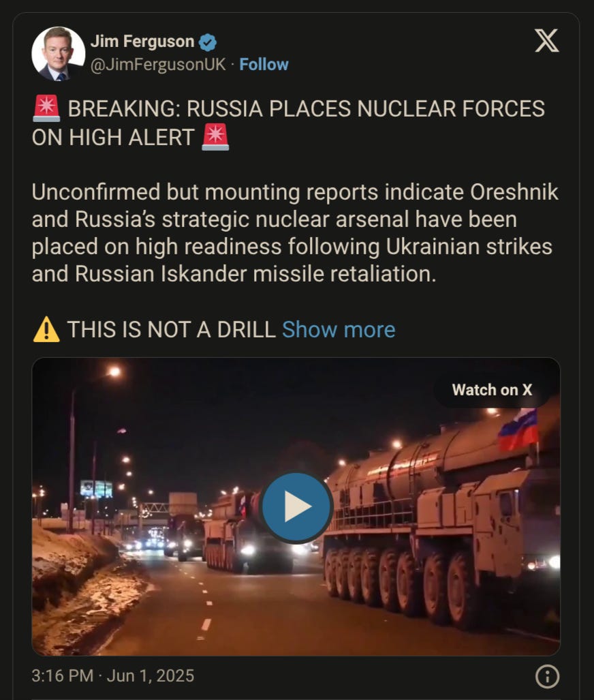Click the Russian flag in the video
594x700 pixels.
518,429
